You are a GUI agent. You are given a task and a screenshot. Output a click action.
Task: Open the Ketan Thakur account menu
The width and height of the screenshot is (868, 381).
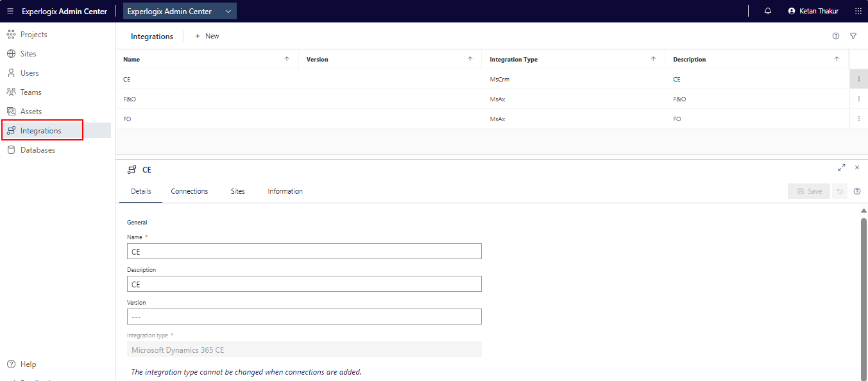tap(813, 11)
